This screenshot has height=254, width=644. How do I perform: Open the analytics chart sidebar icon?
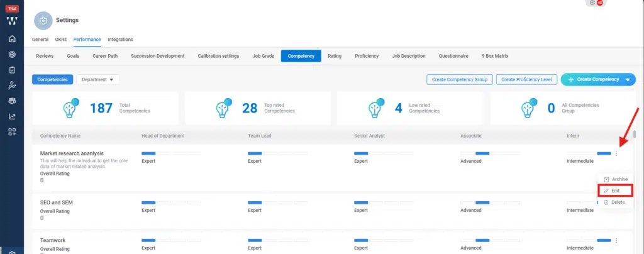(x=11, y=116)
